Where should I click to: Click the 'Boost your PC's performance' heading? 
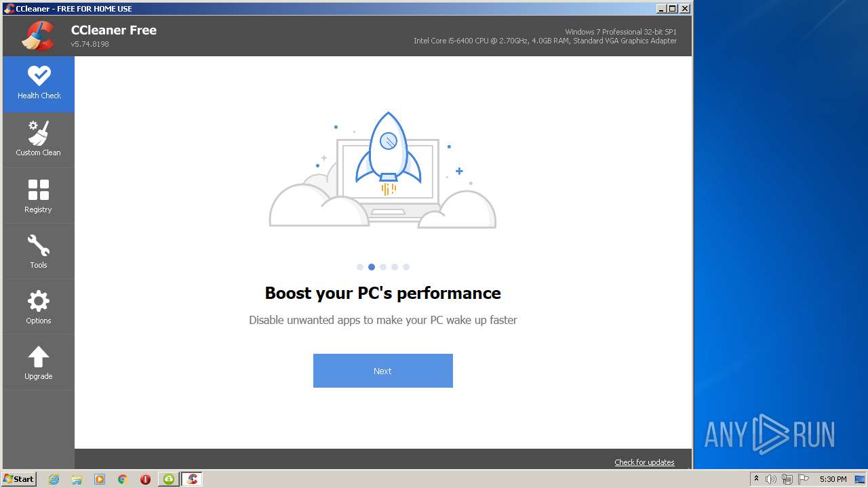382,293
